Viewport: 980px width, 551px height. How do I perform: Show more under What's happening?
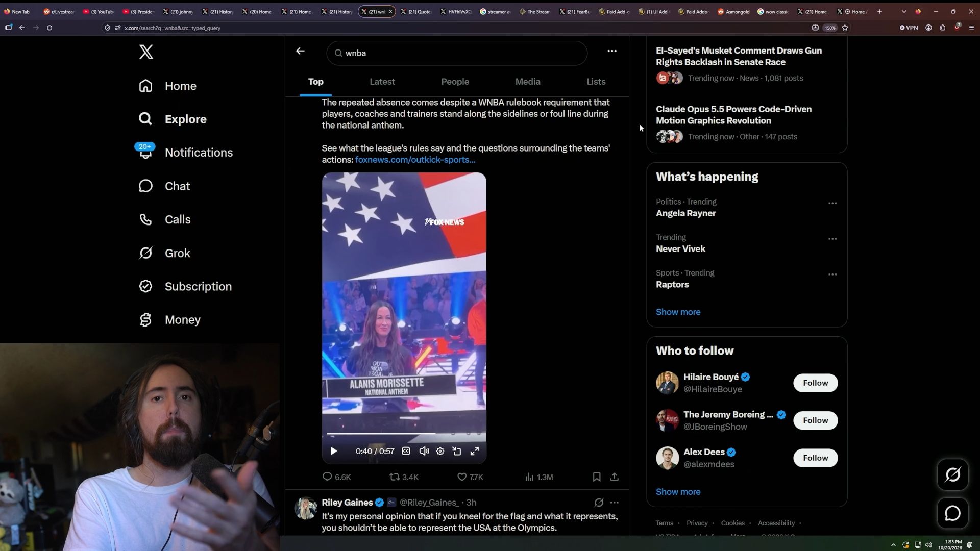click(678, 312)
